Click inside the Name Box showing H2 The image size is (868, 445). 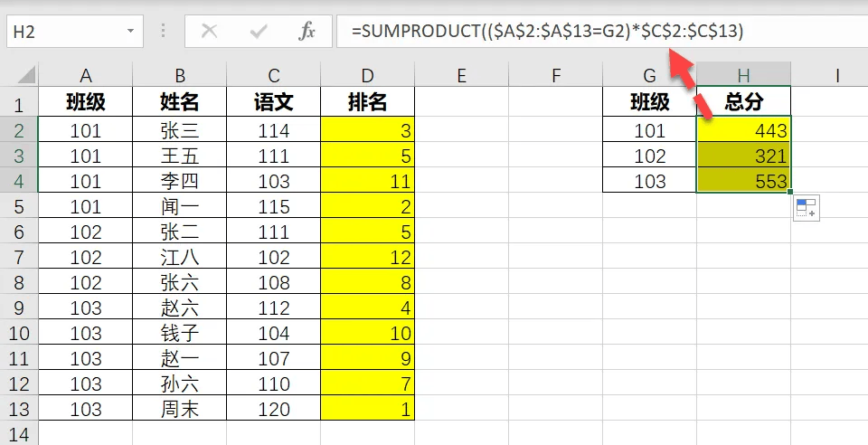[65, 31]
